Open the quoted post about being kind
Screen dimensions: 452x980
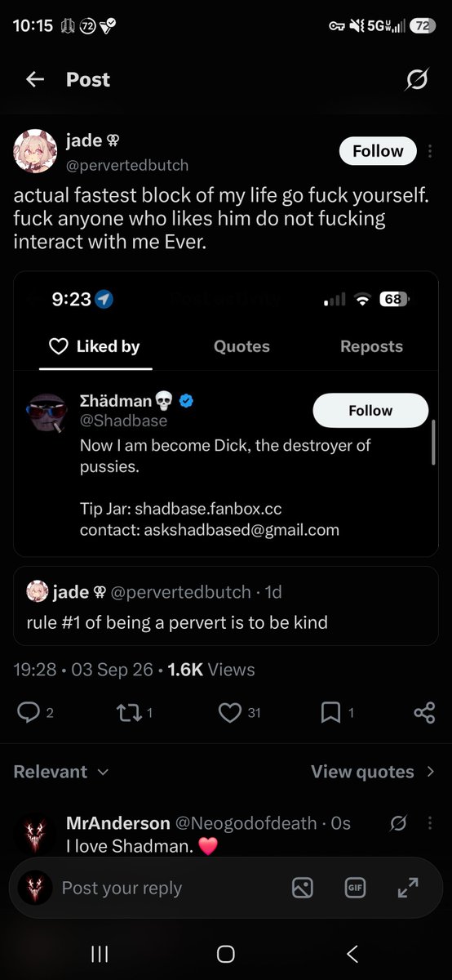pyautogui.click(x=226, y=607)
